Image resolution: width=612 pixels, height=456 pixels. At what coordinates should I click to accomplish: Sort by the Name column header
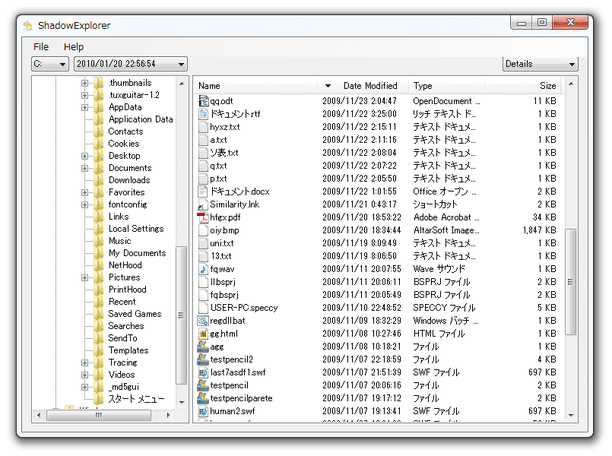[256, 86]
